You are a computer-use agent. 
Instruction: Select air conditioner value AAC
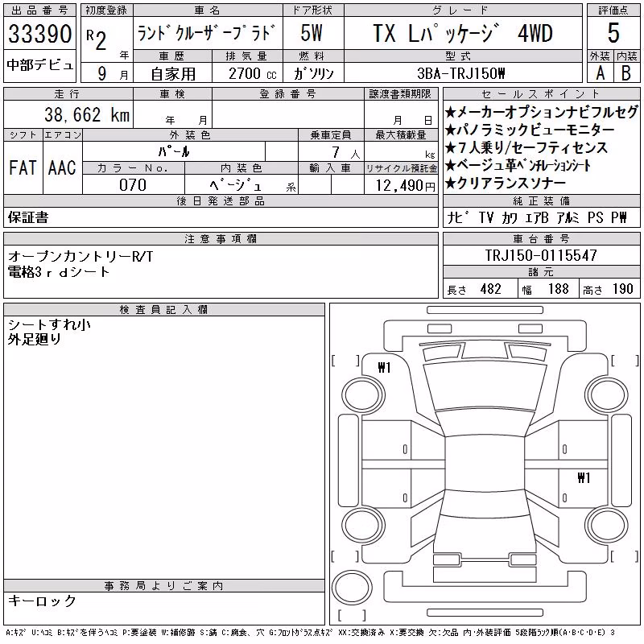[x=62, y=167]
